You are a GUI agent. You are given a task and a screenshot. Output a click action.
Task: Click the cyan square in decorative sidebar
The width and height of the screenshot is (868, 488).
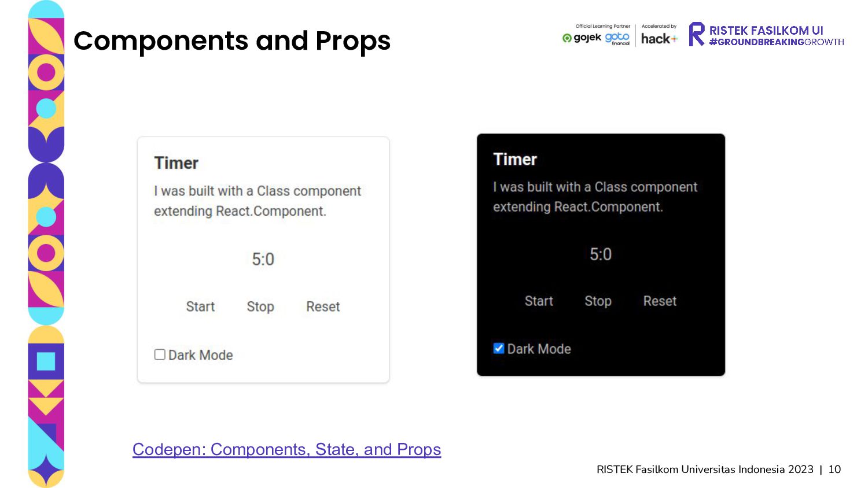pos(46,361)
